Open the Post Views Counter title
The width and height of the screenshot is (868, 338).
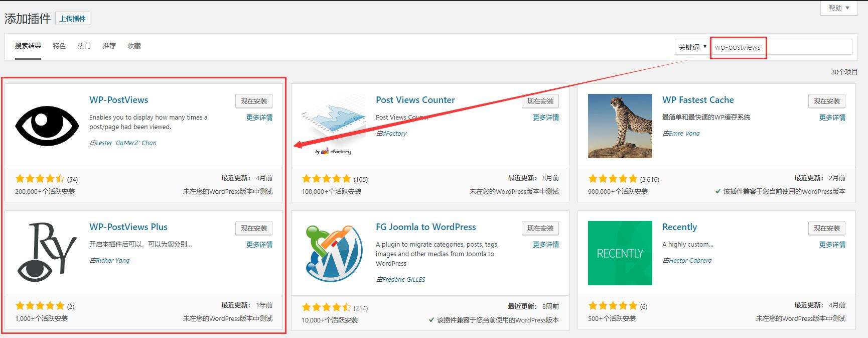click(415, 100)
